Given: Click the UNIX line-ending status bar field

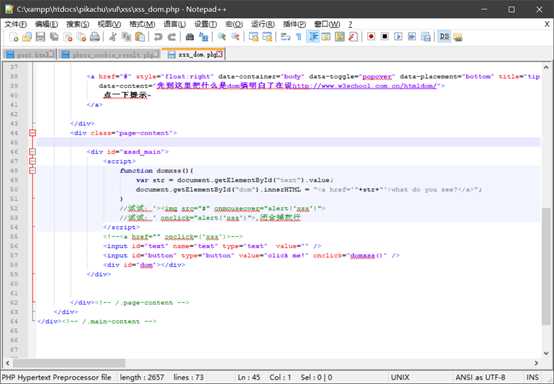Looking at the screenshot, I should (x=400, y=377).
